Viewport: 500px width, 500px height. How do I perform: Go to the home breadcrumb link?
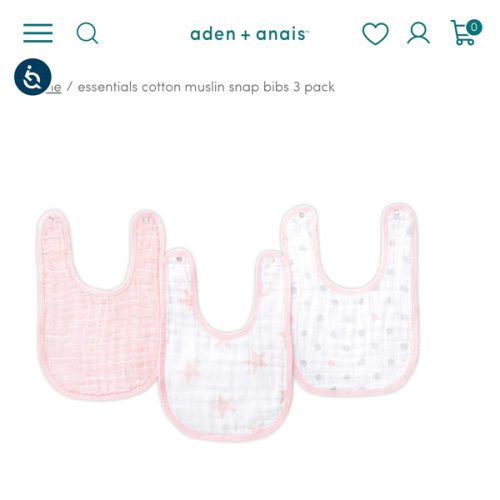click(54, 87)
